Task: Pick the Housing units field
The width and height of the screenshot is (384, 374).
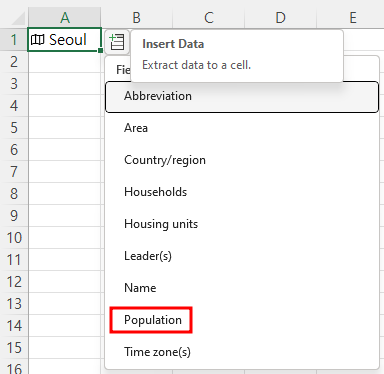Action: (242, 224)
